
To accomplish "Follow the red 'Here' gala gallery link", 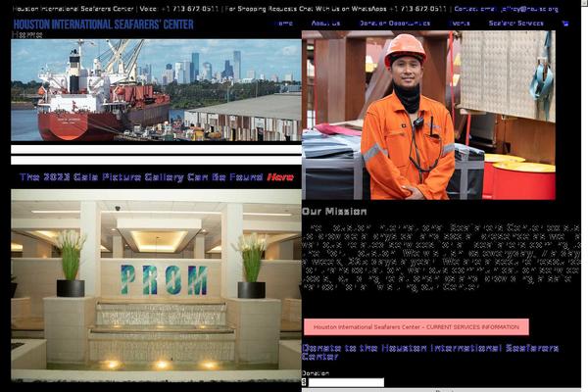I will click(x=280, y=177).
